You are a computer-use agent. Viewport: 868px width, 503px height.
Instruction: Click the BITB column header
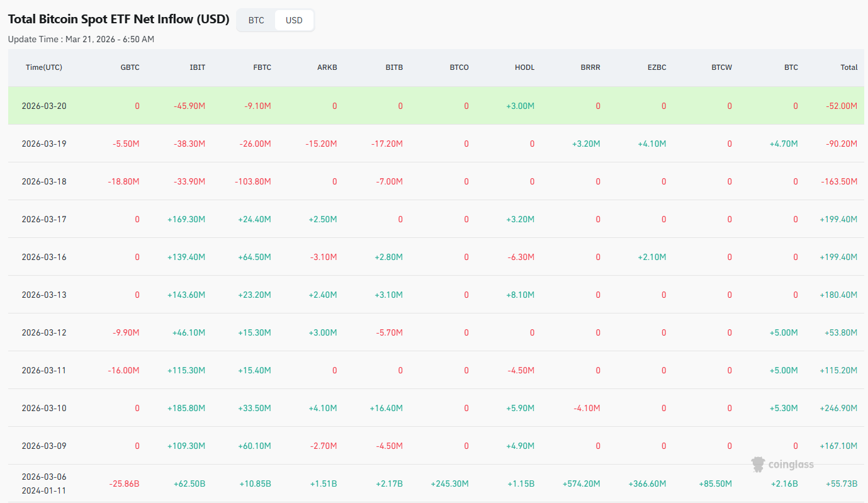[393, 67]
